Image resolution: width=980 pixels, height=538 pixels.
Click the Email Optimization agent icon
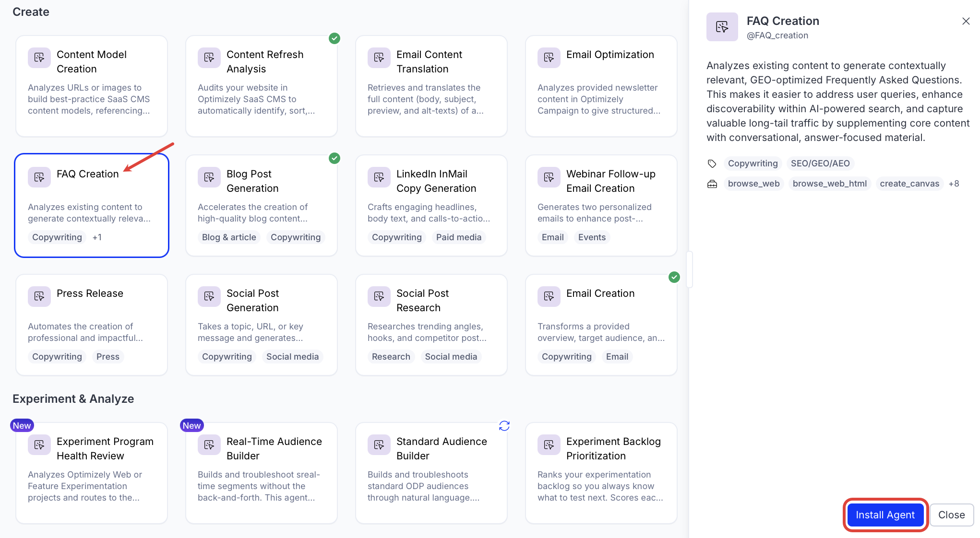click(x=549, y=58)
